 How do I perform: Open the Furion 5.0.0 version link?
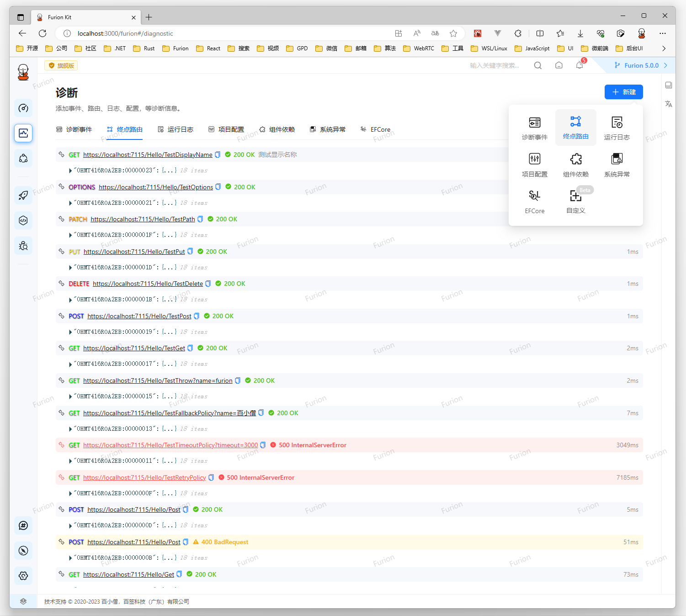pyautogui.click(x=641, y=65)
